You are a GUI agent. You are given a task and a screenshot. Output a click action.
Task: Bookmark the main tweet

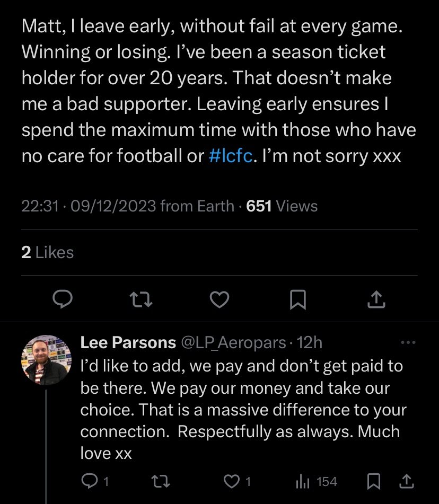298,299
